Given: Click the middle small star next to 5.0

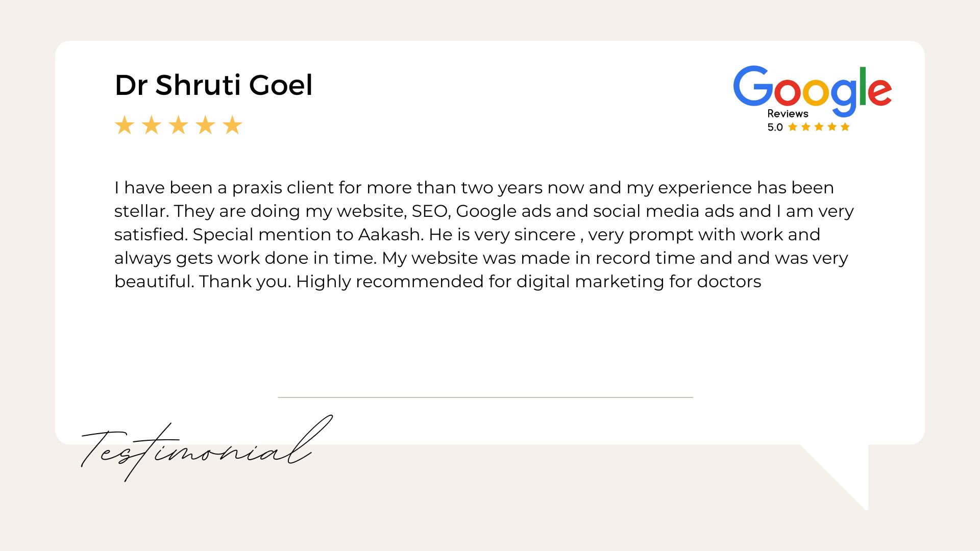Looking at the screenshot, I should 819,127.
